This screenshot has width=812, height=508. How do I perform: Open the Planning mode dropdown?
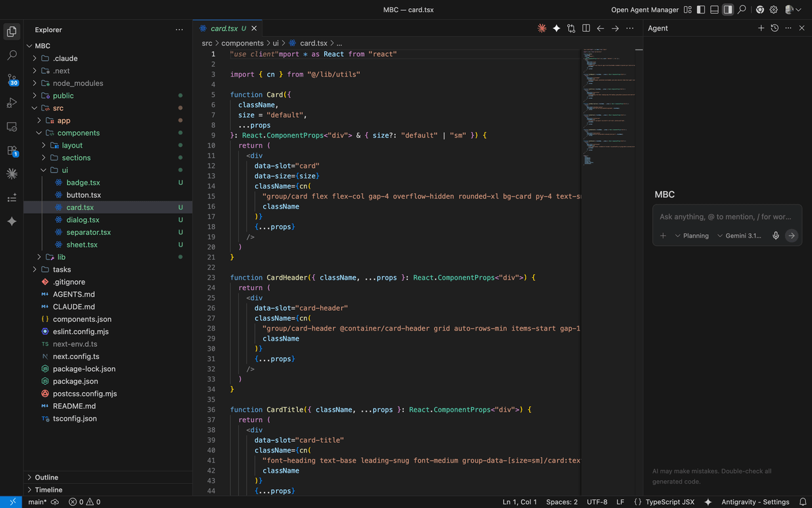[692, 236]
